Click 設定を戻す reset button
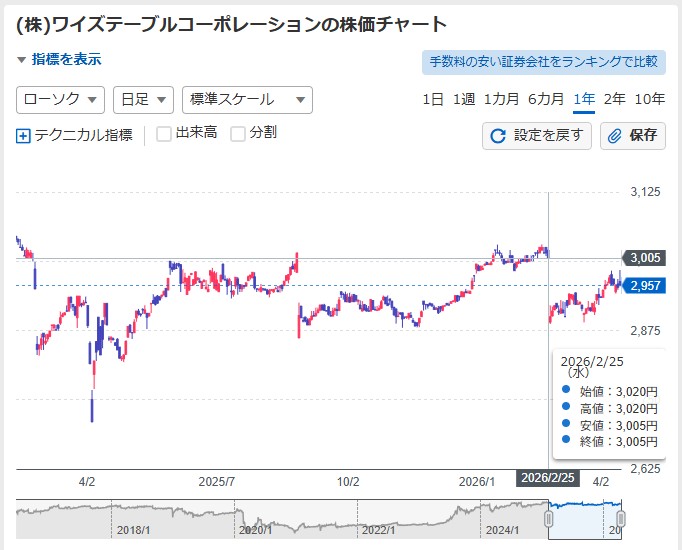Image resolution: width=682 pixels, height=550 pixels. tap(537, 136)
